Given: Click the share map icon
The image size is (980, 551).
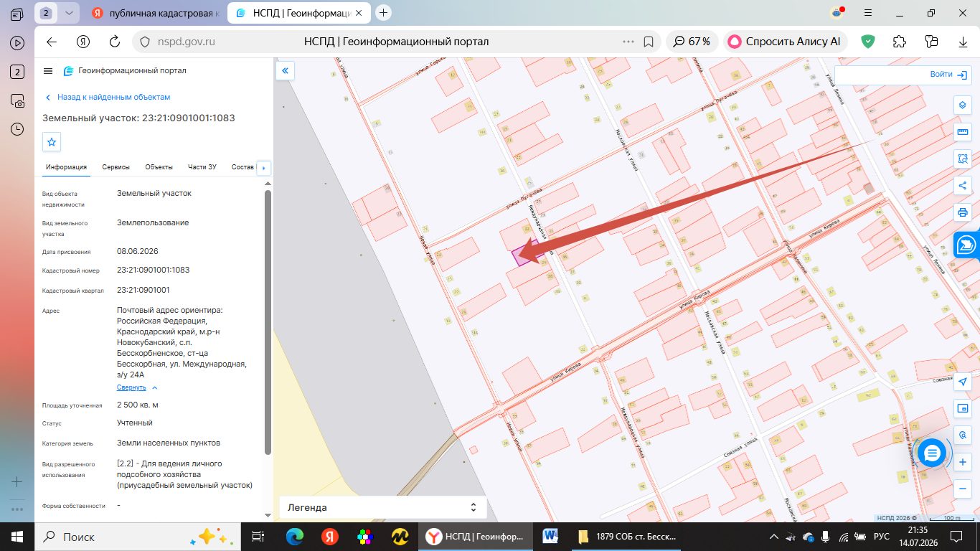Looking at the screenshot, I should pyautogui.click(x=963, y=186).
